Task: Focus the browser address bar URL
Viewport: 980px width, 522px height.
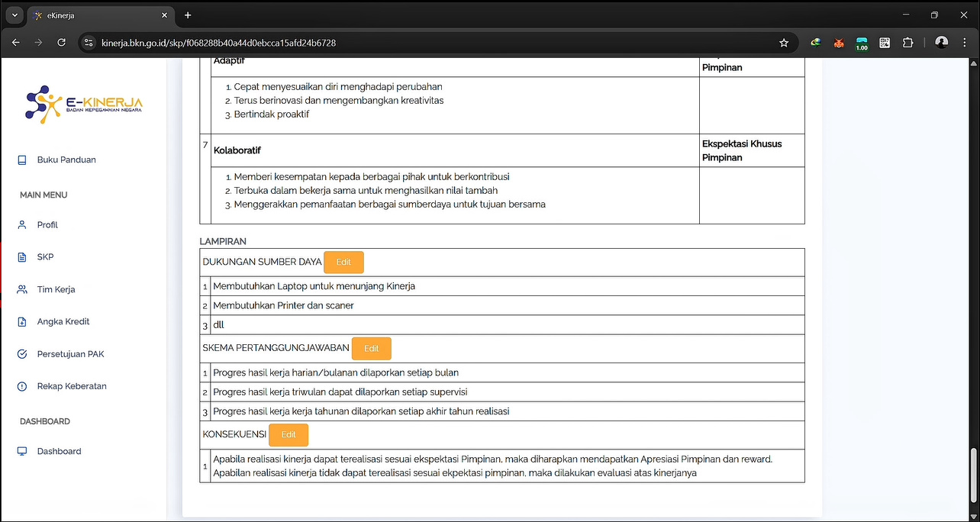Action: 382,43
